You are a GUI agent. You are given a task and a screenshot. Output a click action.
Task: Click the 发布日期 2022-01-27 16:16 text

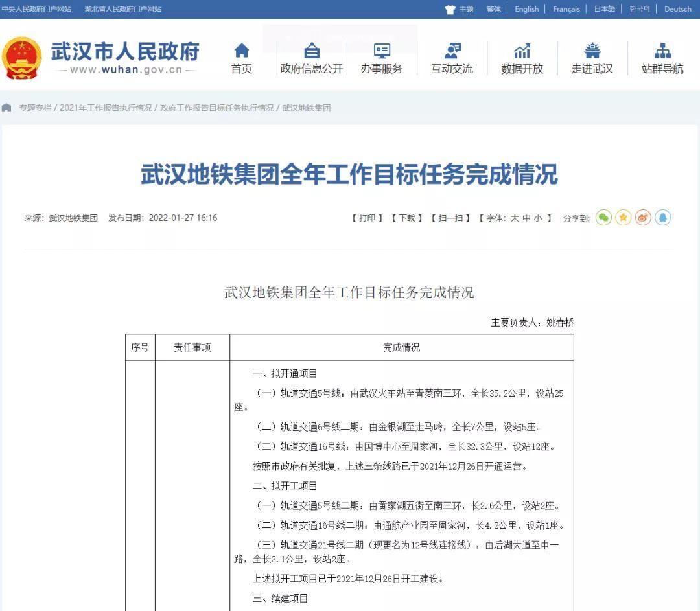coord(163,218)
